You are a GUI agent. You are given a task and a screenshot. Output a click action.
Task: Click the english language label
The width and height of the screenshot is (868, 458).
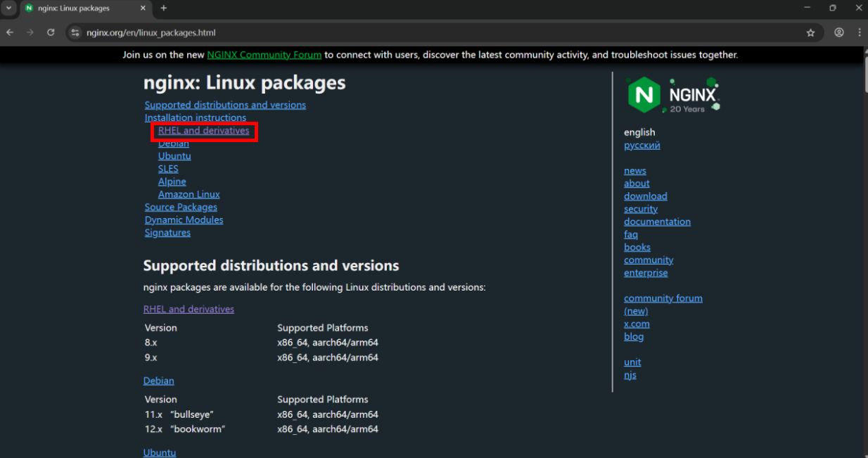click(x=639, y=132)
